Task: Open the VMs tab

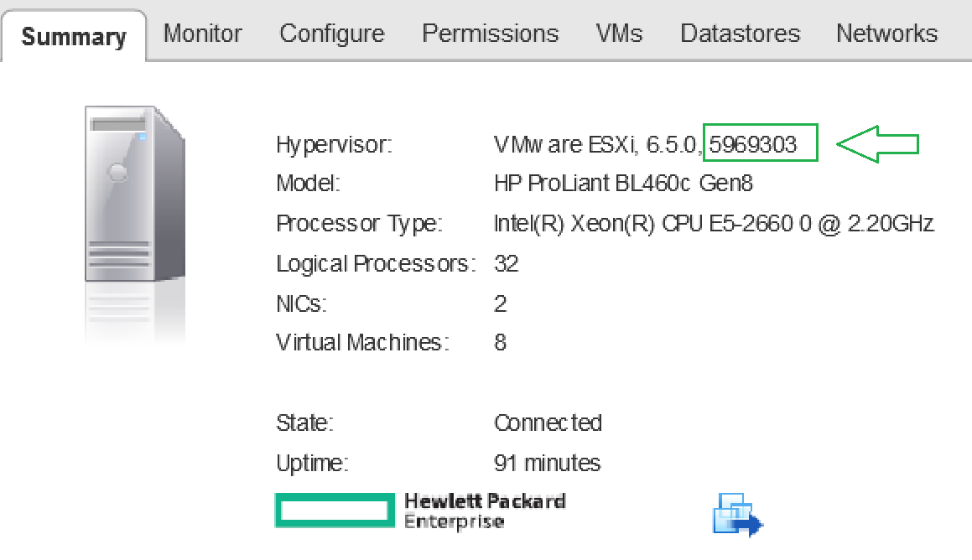Action: coord(619,34)
